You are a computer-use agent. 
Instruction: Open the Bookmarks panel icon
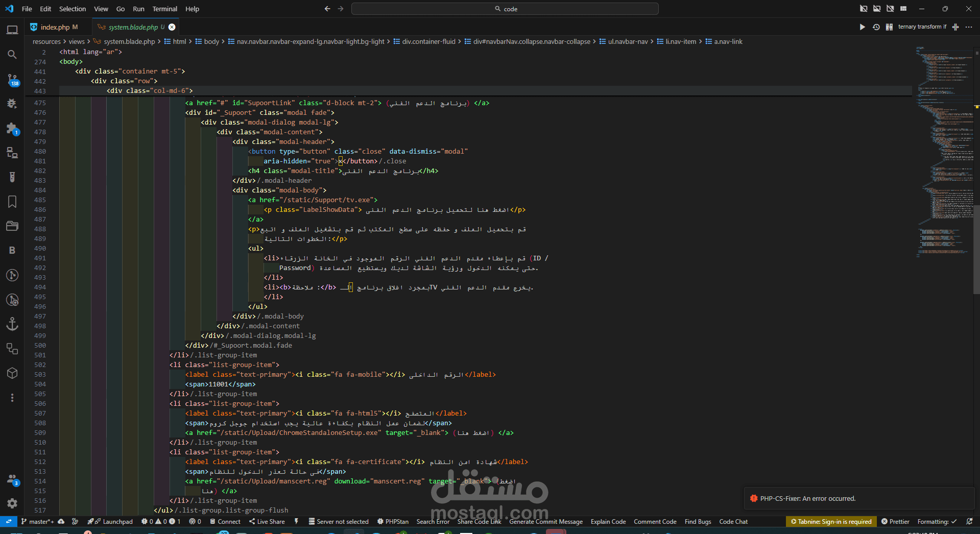pos(12,202)
